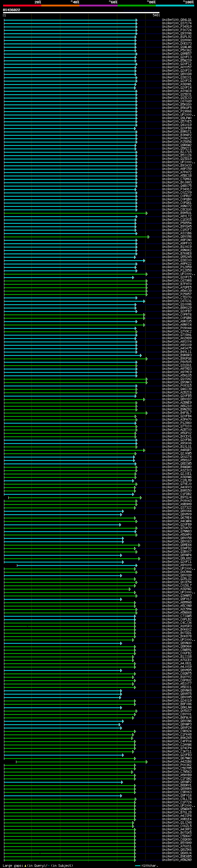The image size is (197, 868).
Task: Open the UniRef100_C6TG31 label
Action: tap(177, 301)
